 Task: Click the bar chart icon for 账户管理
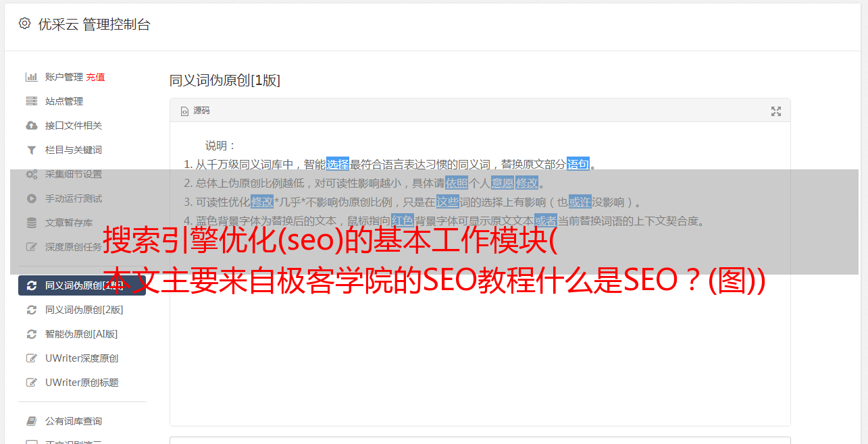coord(31,77)
